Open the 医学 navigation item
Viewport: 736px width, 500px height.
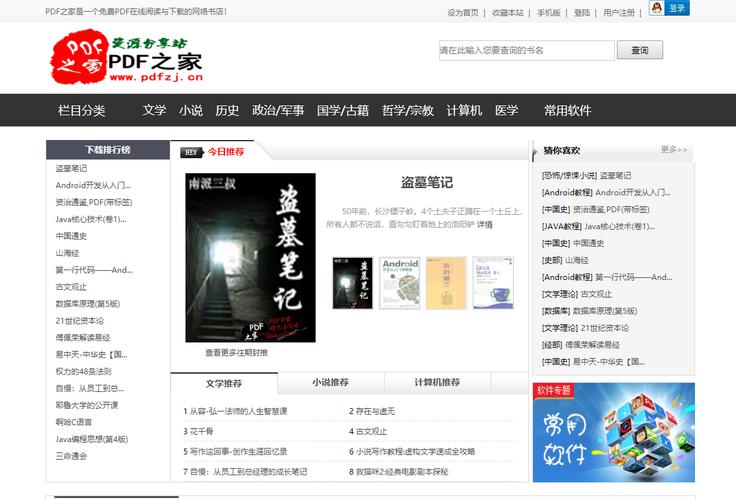coord(506,110)
